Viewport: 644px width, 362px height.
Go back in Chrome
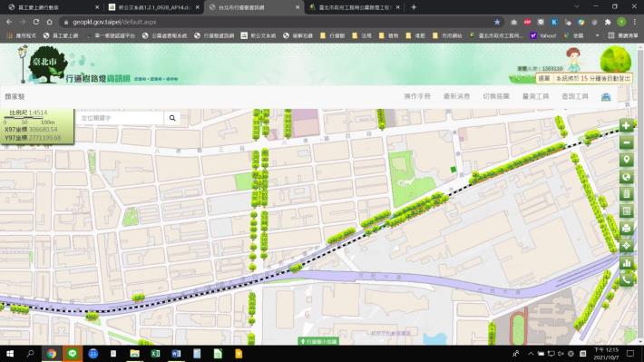(x=9, y=22)
